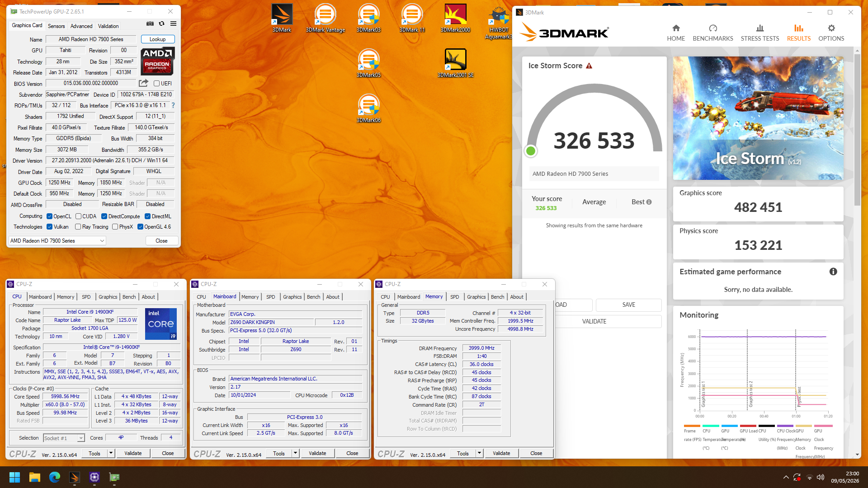Screen dimensions: 868x488
Task: Select the 3DMark 11 desktop icon
Action: (412, 18)
